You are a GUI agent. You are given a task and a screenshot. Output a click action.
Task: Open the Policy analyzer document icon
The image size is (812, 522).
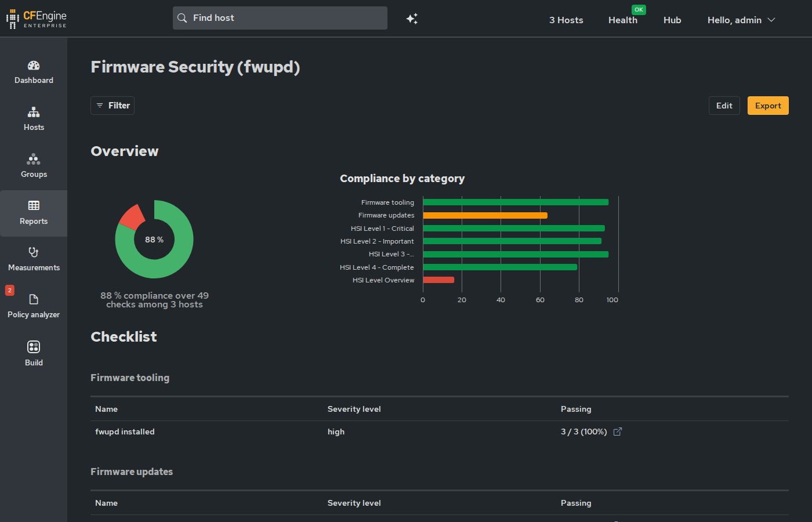coord(34,299)
